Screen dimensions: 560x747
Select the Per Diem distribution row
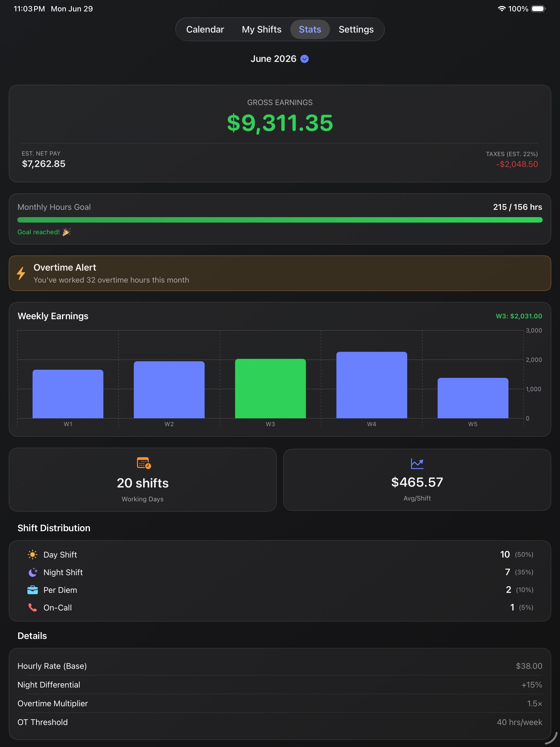pyautogui.click(x=280, y=590)
